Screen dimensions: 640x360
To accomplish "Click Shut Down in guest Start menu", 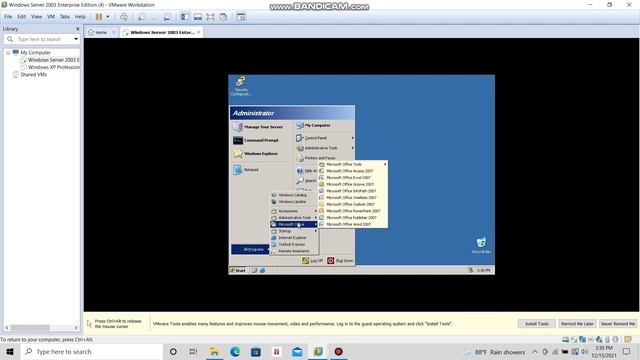I will pos(340,260).
